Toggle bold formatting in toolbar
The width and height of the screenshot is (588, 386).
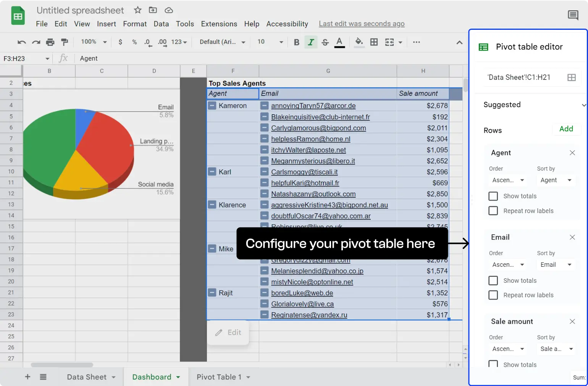(x=296, y=42)
